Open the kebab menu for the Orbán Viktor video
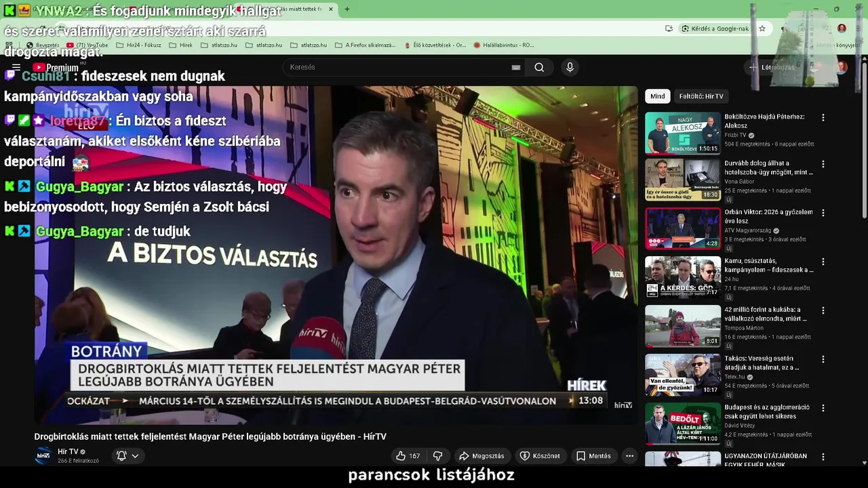The image size is (868, 488). point(823,213)
